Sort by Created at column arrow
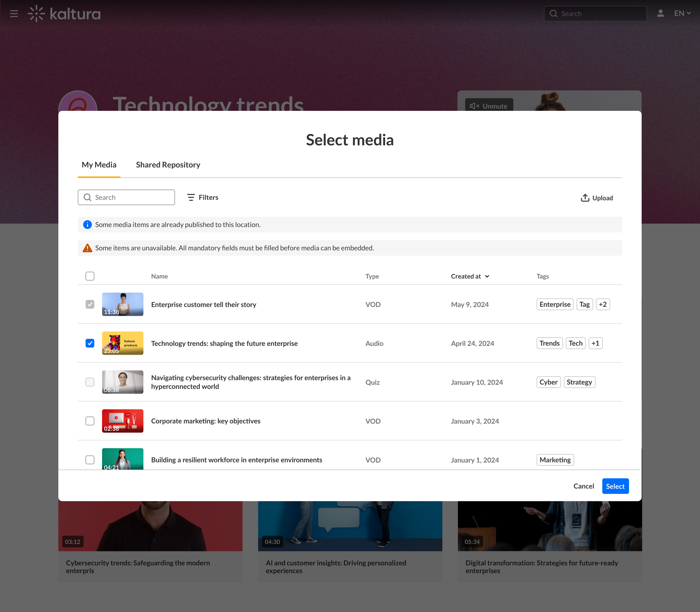This screenshot has width=700, height=612. coord(487,276)
